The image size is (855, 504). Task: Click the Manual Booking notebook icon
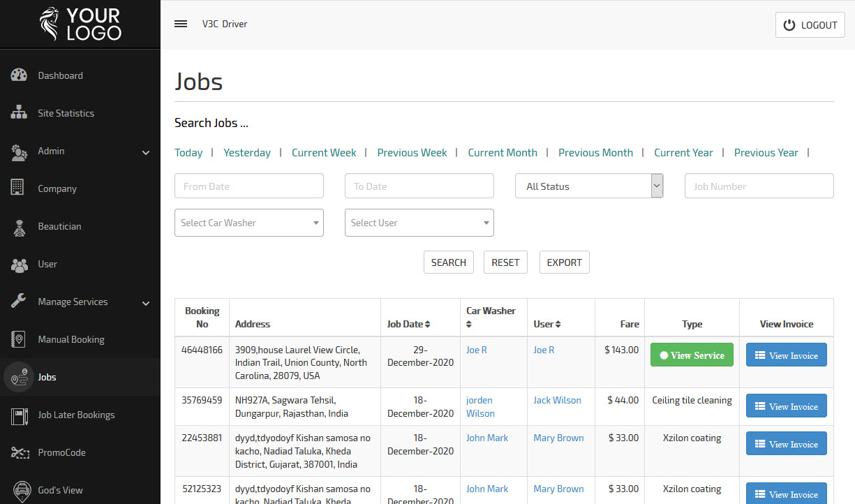tap(18, 339)
